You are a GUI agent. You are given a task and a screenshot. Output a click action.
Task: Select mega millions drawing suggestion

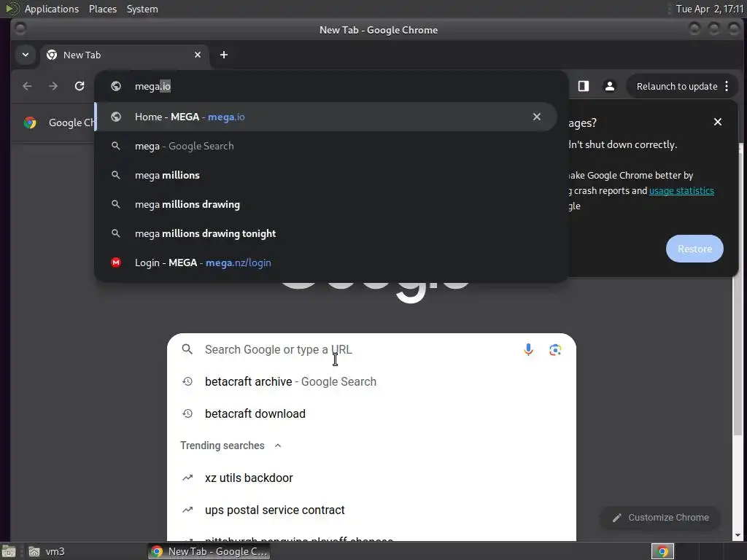[x=325, y=204]
